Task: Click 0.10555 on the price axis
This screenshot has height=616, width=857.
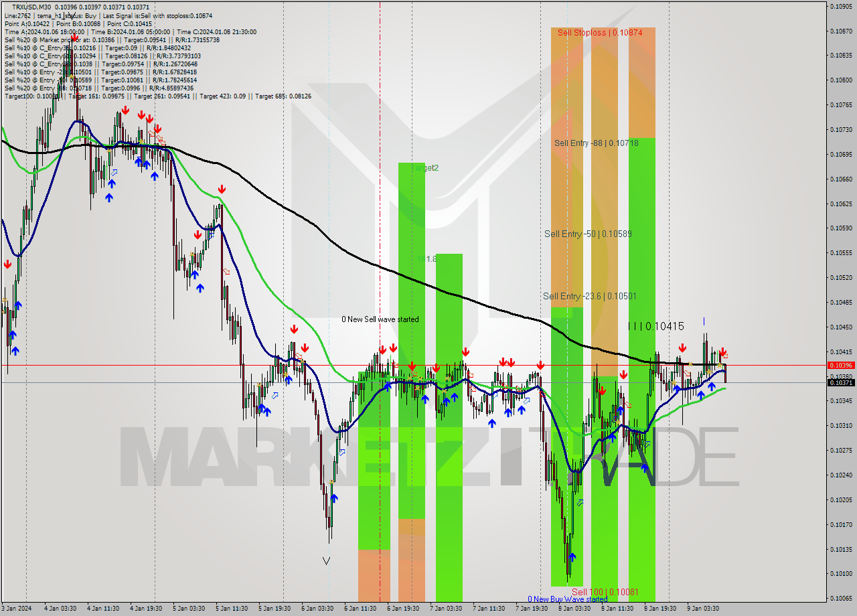Action: point(841,252)
